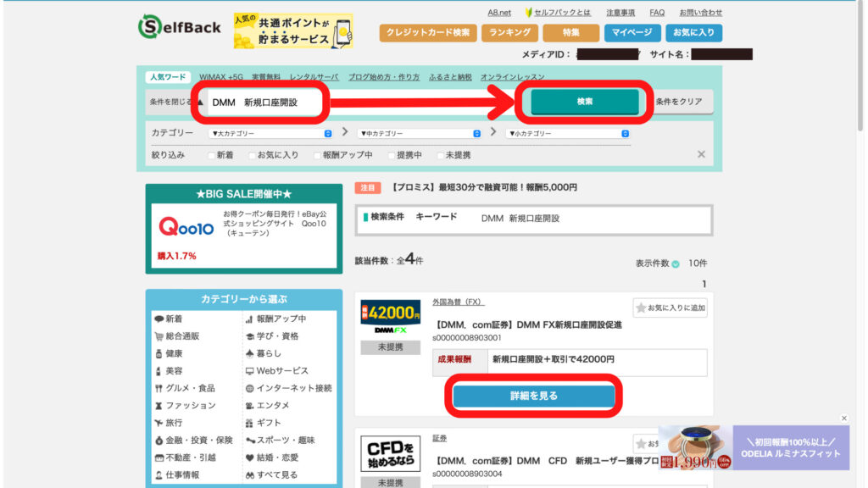Screen dimensions: 868x488
Task: Click 詳細を見る for DMM FX
Action: [534, 396]
